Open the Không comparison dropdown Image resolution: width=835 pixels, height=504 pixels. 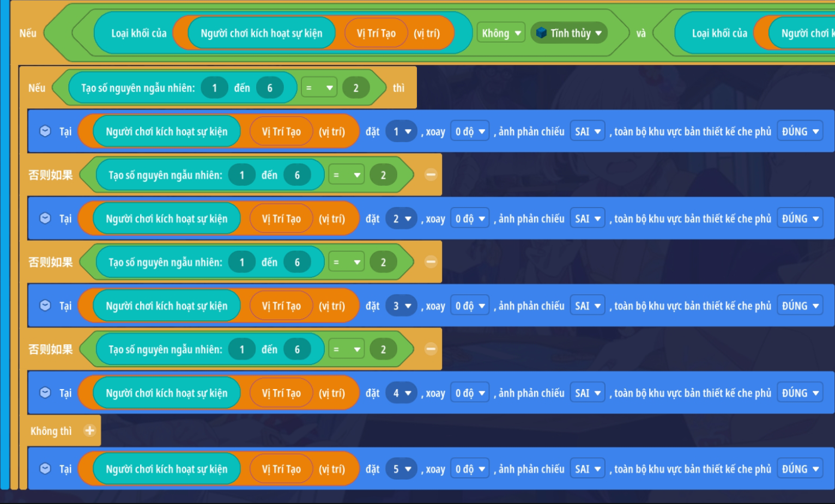click(501, 33)
